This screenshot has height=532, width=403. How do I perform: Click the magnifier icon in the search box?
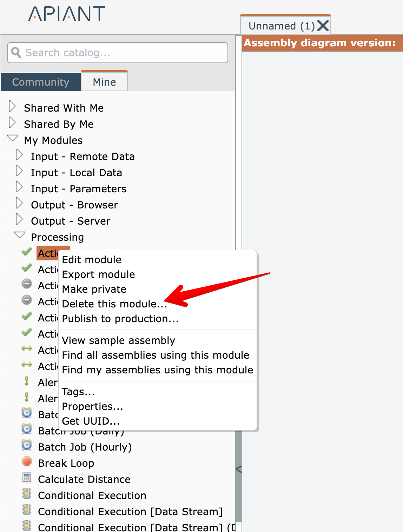pyautogui.click(x=16, y=53)
